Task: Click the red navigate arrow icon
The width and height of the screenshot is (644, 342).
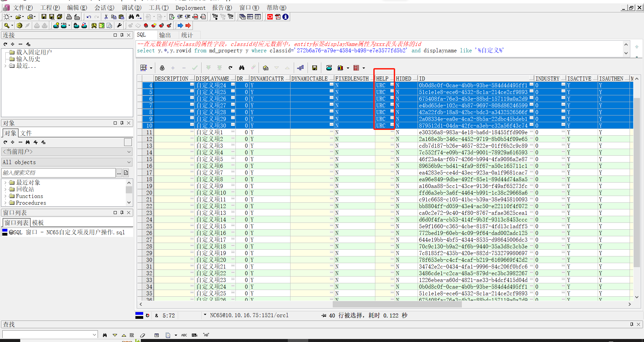Action: click(x=188, y=26)
